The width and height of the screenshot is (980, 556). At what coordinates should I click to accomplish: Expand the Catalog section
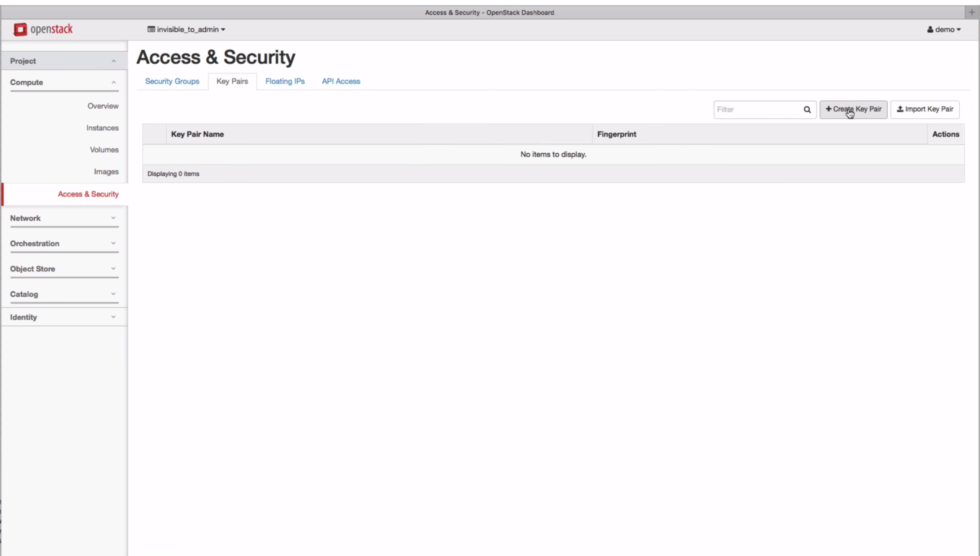coord(64,294)
